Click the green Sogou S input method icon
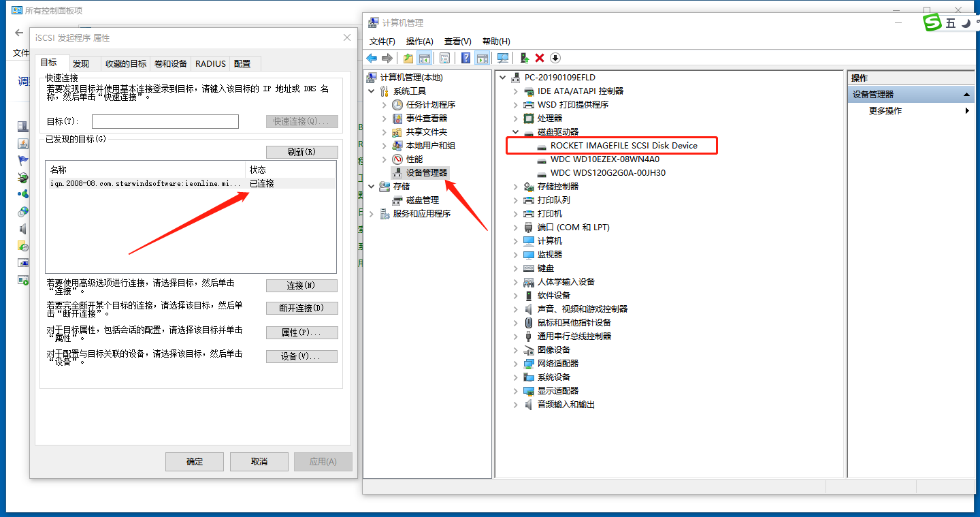 [x=932, y=22]
